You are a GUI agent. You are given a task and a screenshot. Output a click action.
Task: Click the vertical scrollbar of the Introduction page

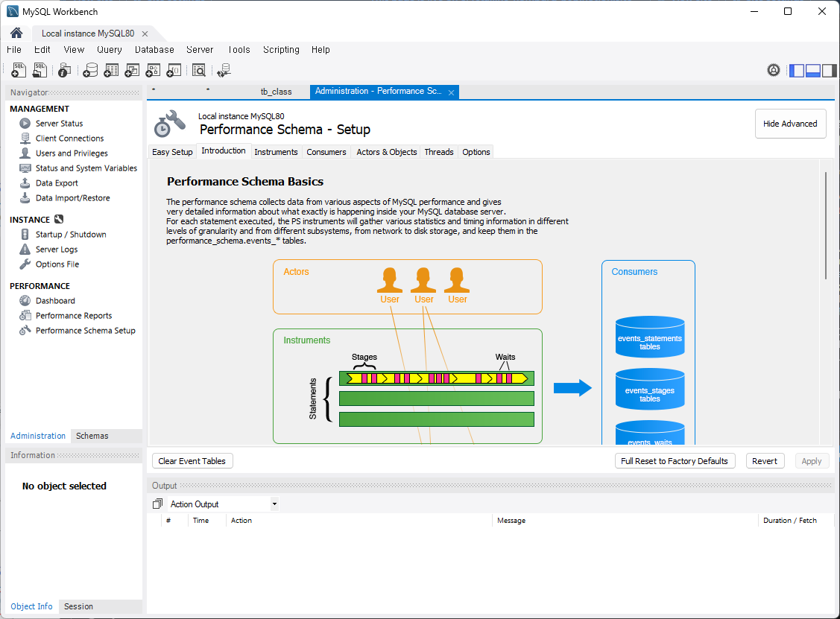(826, 226)
